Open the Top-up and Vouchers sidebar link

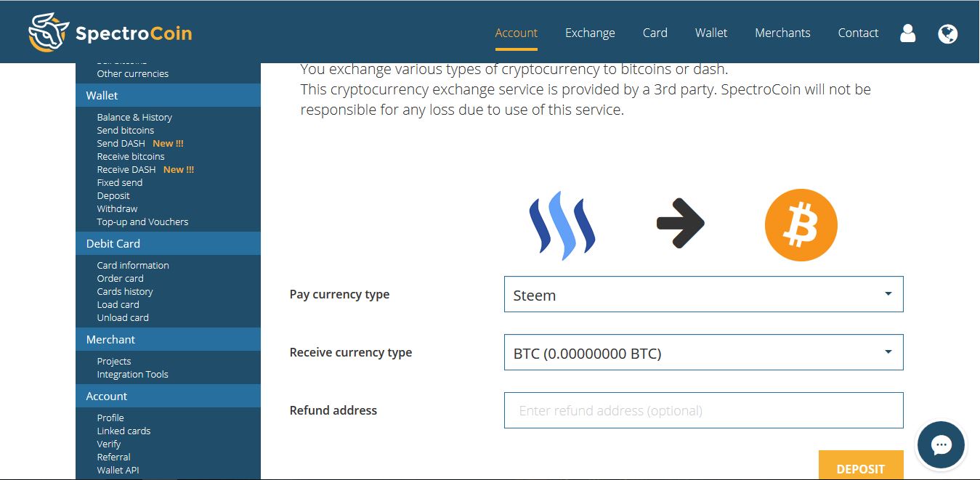142,221
